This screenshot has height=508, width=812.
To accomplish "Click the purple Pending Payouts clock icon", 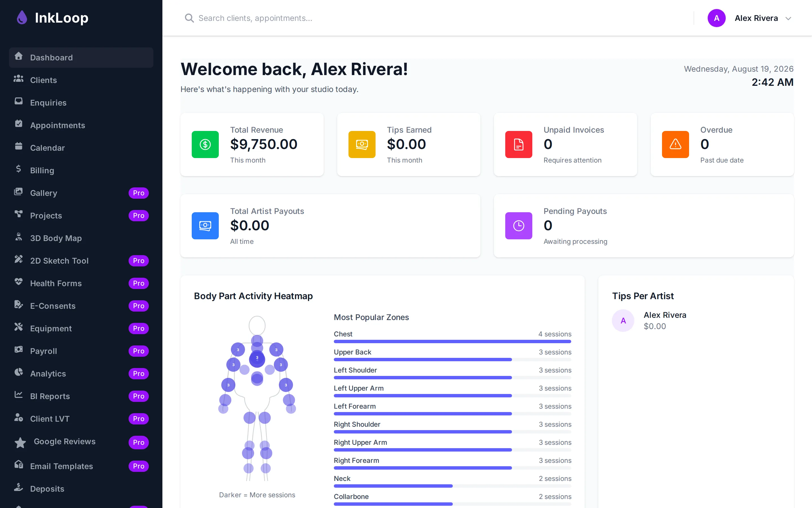I will click(x=518, y=226).
